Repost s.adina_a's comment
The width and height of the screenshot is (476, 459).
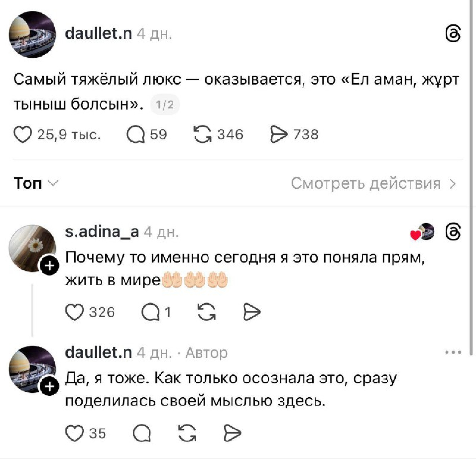point(207,312)
